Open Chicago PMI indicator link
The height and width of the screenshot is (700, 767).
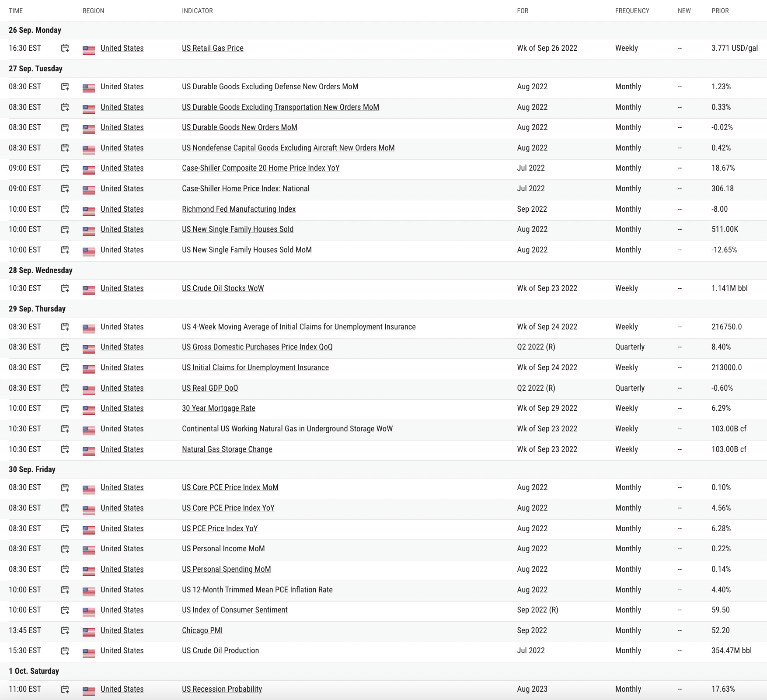pyautogui.click(x=202, y=630)
